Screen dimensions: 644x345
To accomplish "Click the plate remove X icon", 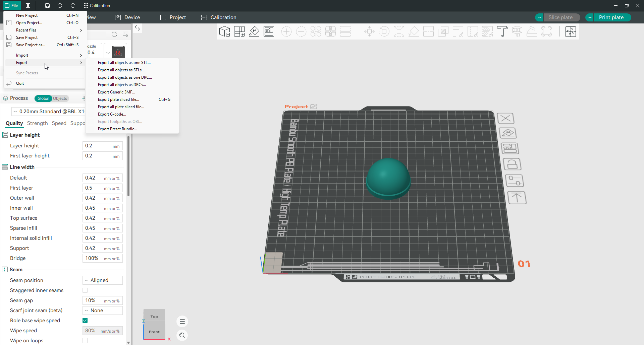I will [x=505, y=118].
